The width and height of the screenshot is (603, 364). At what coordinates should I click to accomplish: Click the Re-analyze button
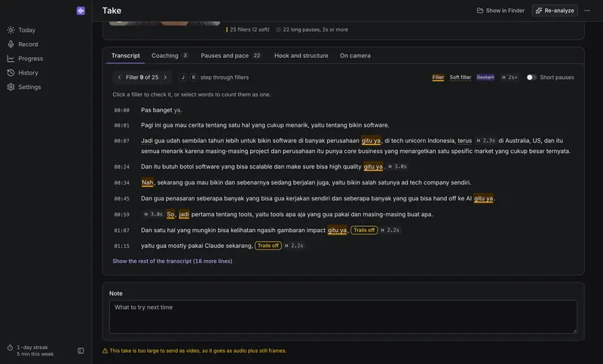[x=555, y=11]
